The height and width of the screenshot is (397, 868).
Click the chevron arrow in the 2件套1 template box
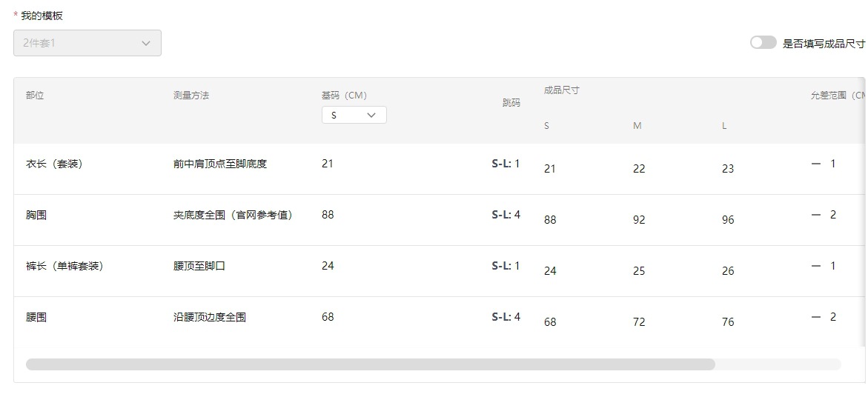[x=146, y=43]
